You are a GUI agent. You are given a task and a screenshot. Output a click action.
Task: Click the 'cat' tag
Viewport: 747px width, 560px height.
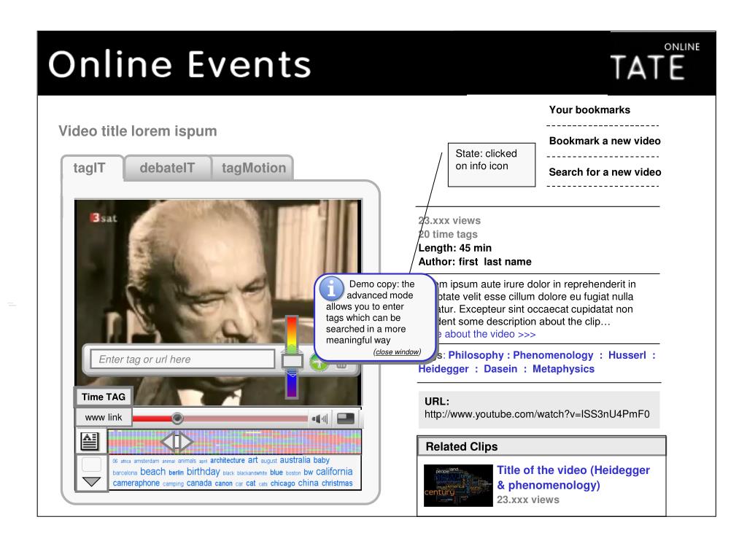251,483
